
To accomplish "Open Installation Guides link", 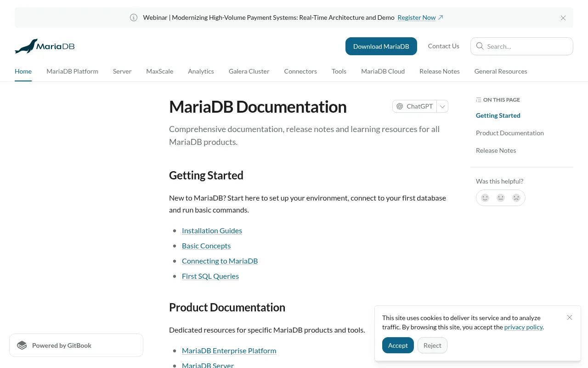I will (212, 230).
